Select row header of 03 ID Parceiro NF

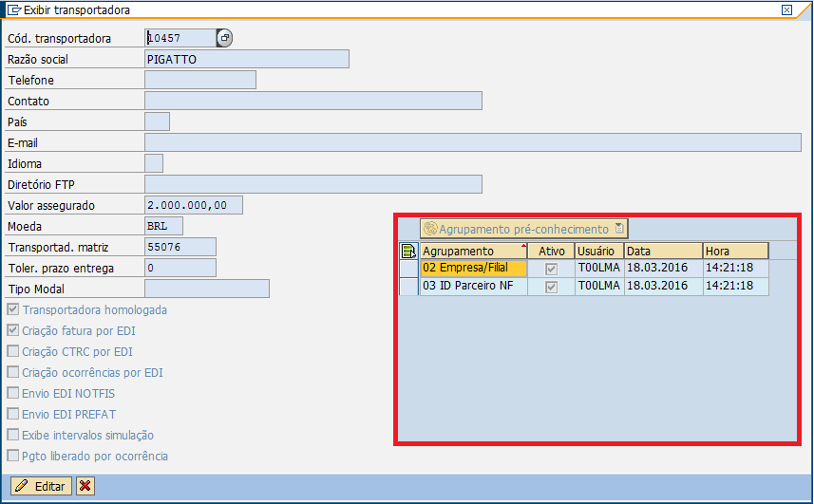coord(408,286)
